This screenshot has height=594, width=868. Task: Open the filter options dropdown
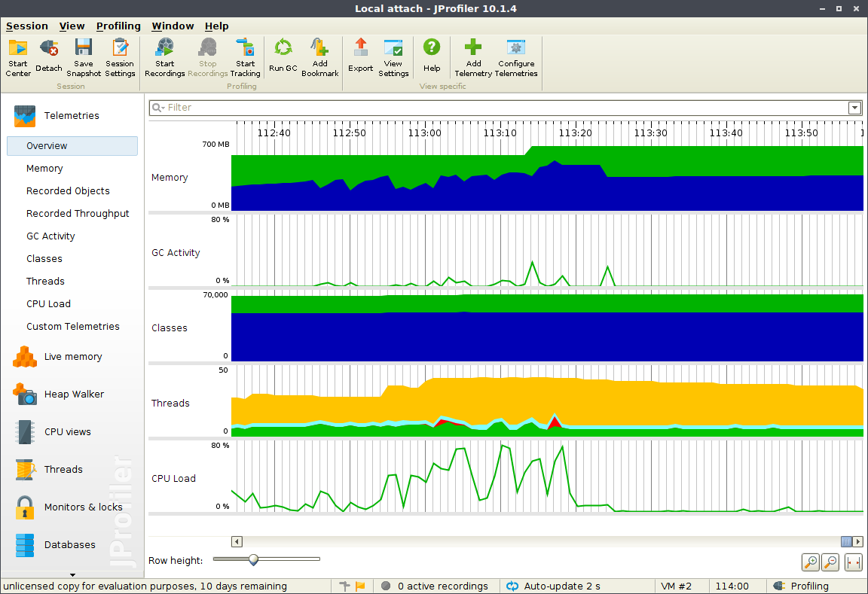click(x=854, y=108)
